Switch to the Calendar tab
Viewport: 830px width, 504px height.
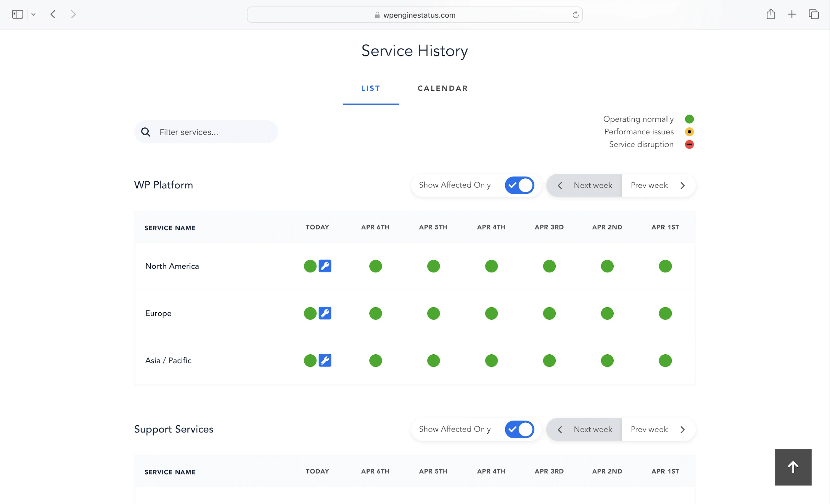click(443, 88)
